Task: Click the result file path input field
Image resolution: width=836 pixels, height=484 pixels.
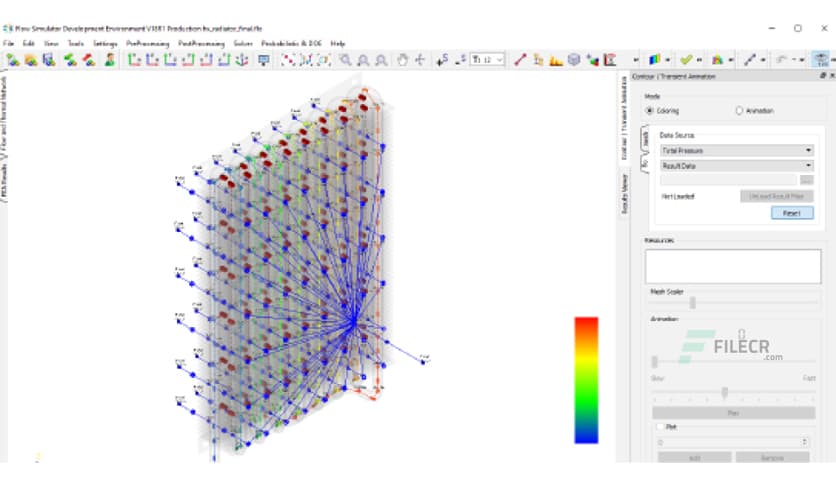Action: click(x=728, y=180)
